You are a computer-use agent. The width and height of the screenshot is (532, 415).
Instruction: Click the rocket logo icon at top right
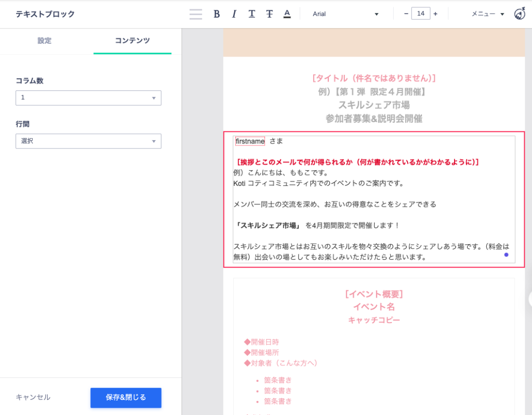click(x=520, y=14)
